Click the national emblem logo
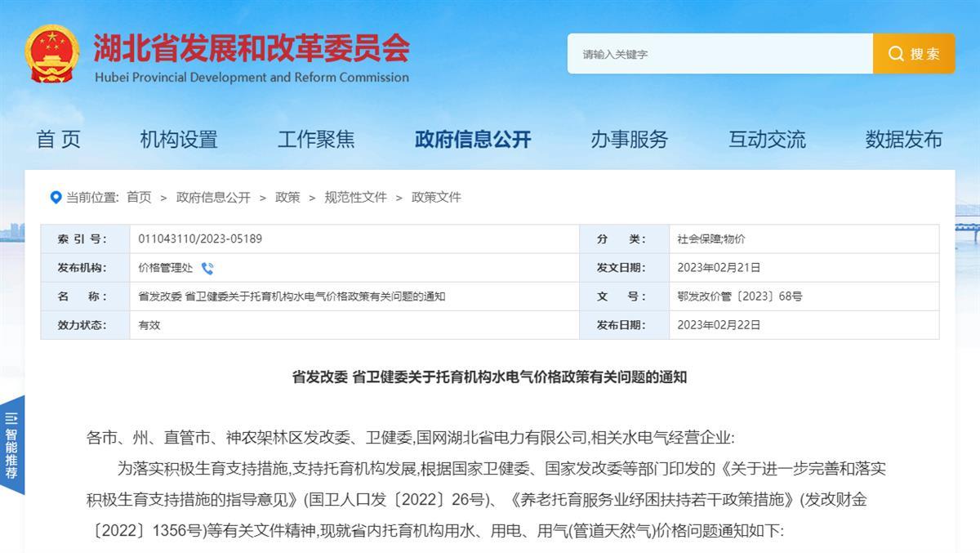 coord(52,54)
